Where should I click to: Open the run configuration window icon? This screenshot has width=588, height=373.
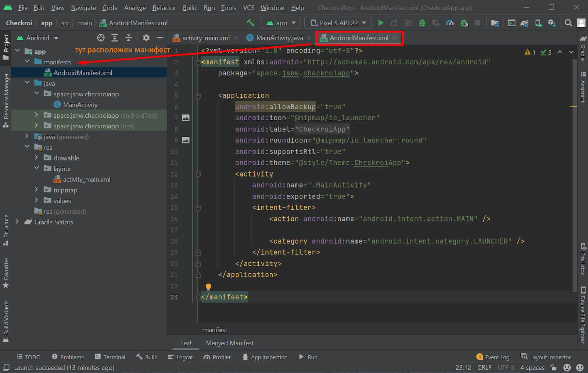(511, 23)
